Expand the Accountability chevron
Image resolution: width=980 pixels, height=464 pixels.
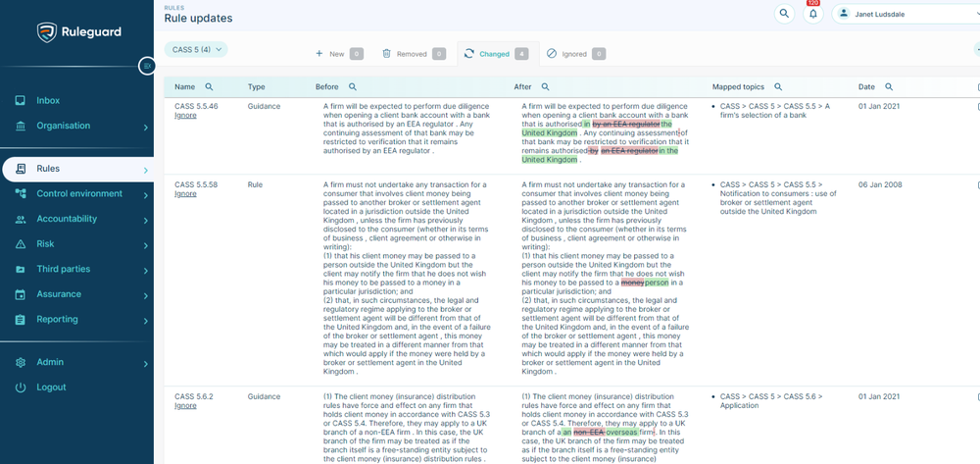[x=145, y=221]
